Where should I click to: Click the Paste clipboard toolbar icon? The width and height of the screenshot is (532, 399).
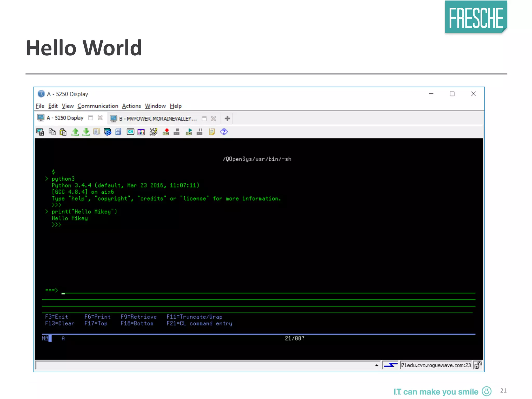click(x=63, y=132)
